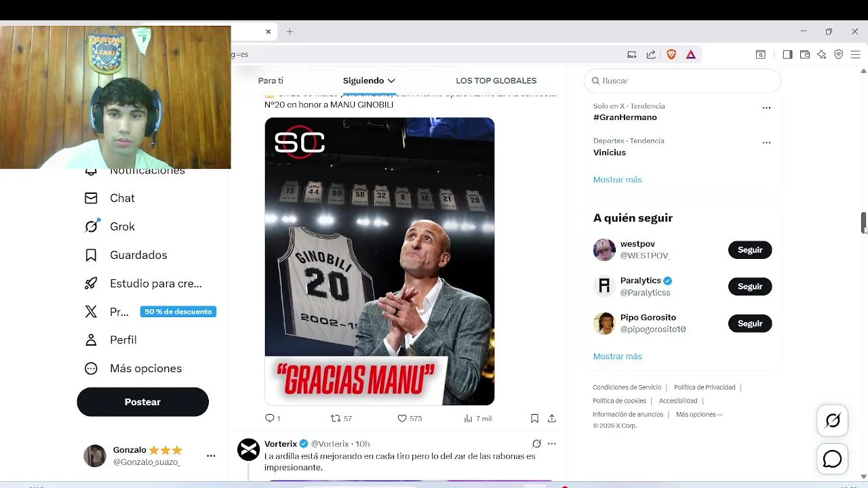The width and height of the screenshot is (868, 488).
Task: Switch to LOS TOP GLOBALES tab
Action: pyautogui.click(x=496, y=81)
